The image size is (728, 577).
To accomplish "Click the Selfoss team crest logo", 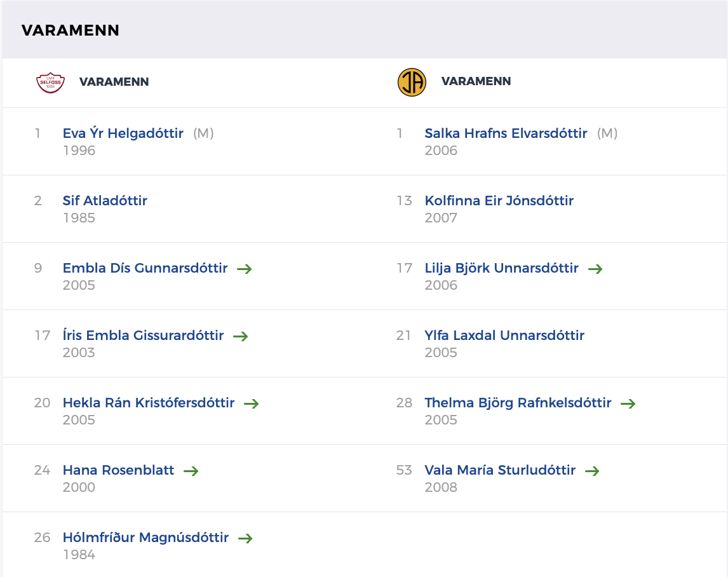I will pyautogui.click(x=51, y=82).
